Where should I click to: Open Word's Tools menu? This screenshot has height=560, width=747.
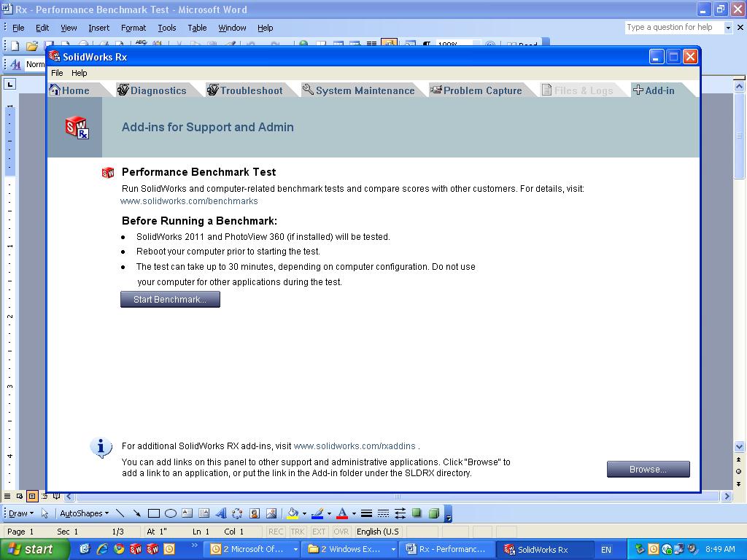[x=167, y=28]
